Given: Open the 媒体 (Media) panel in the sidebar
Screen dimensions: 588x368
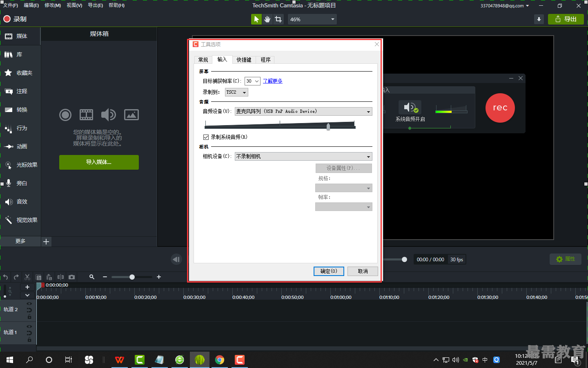Looking at the screenshot, I should [20, 36].
